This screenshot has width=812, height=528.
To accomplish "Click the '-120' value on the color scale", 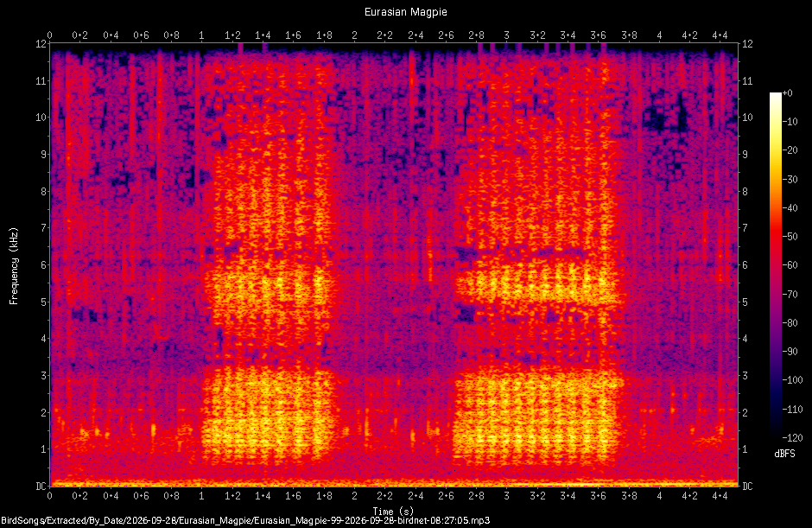I will (x=792, y=438).
